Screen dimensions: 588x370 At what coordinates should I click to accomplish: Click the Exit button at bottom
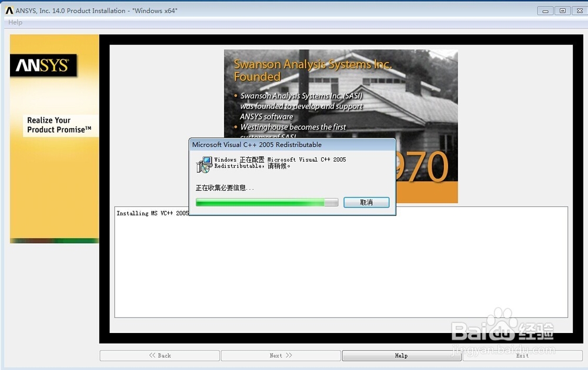pos(522,355)
